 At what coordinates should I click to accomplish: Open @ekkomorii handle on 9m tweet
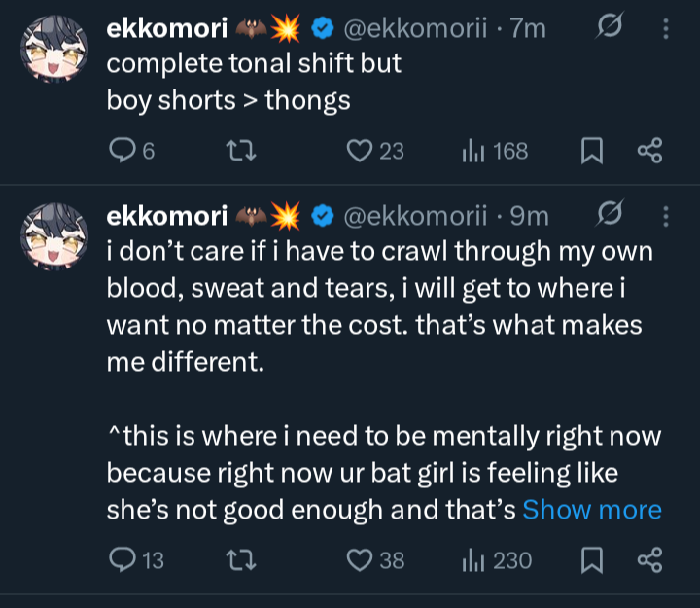coord(415,216)
